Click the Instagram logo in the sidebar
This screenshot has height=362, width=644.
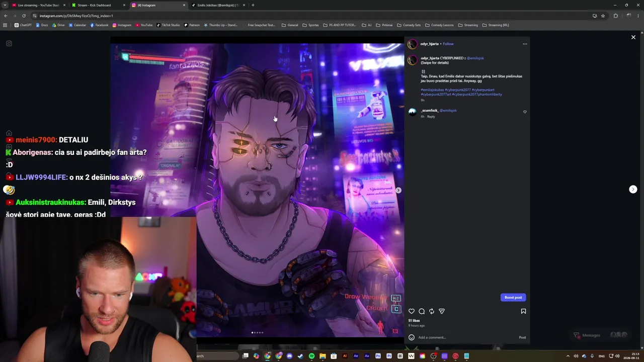coord(9,43)
